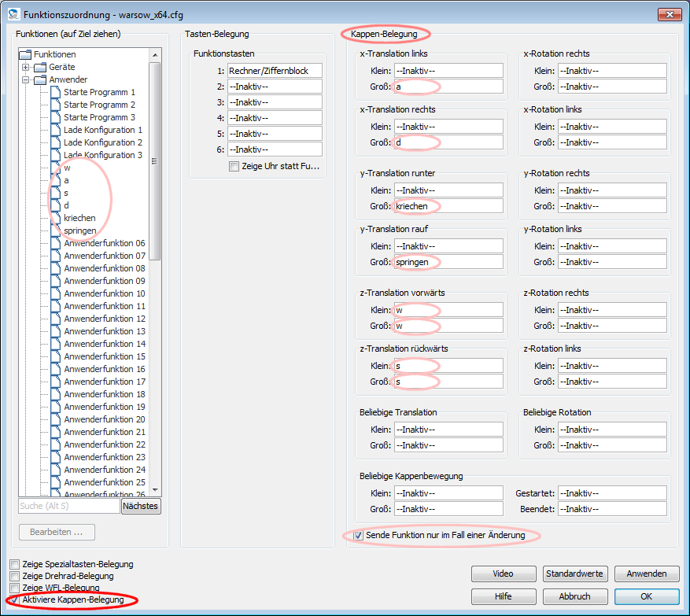Collapse the Anwender tree node

(26, 79)
